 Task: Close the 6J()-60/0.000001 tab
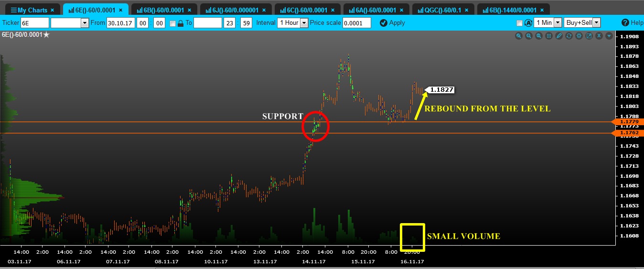pos(264,10)
